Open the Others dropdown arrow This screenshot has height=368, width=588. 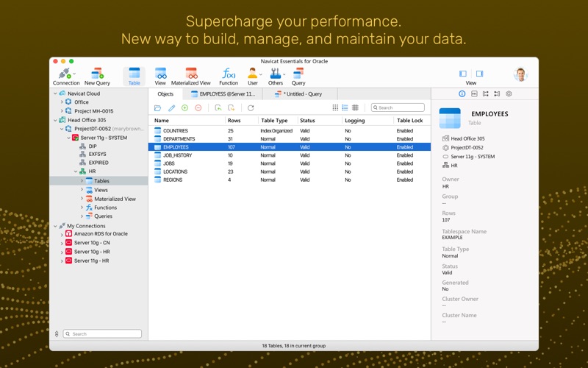tap(284, 74)
